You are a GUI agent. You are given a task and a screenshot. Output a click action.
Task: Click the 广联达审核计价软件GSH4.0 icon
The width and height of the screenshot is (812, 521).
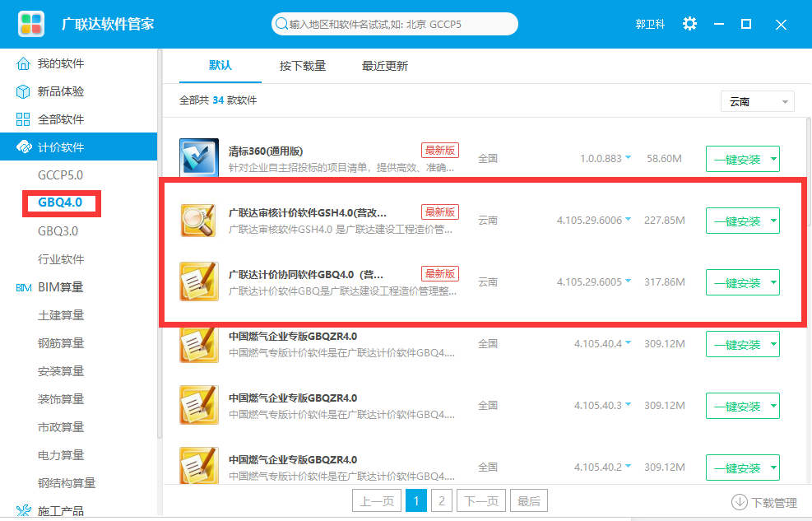pos(199,220)
